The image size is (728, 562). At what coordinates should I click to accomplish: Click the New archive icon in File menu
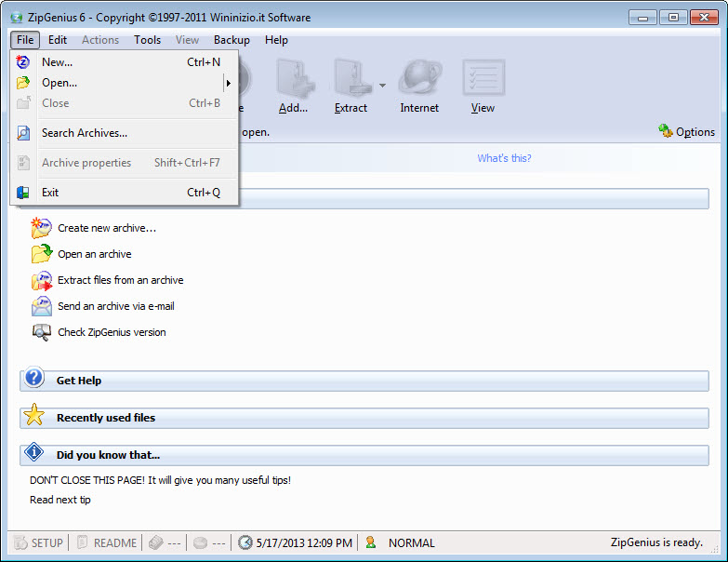tap(22, 61)
